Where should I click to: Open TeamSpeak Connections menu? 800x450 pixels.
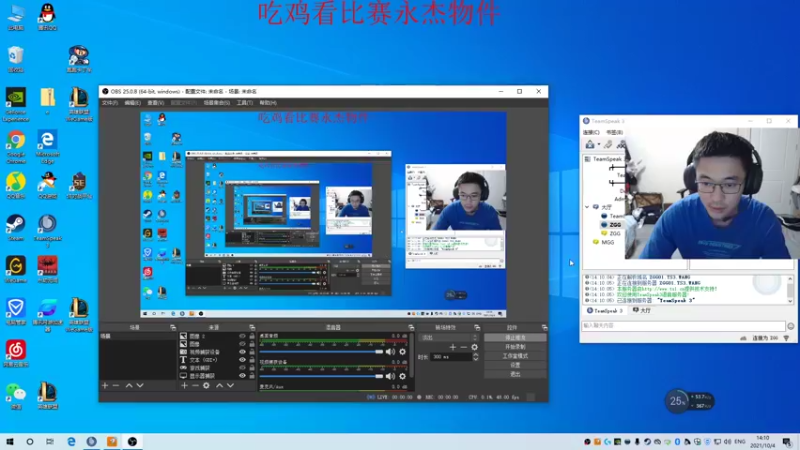tap(591, 133)
